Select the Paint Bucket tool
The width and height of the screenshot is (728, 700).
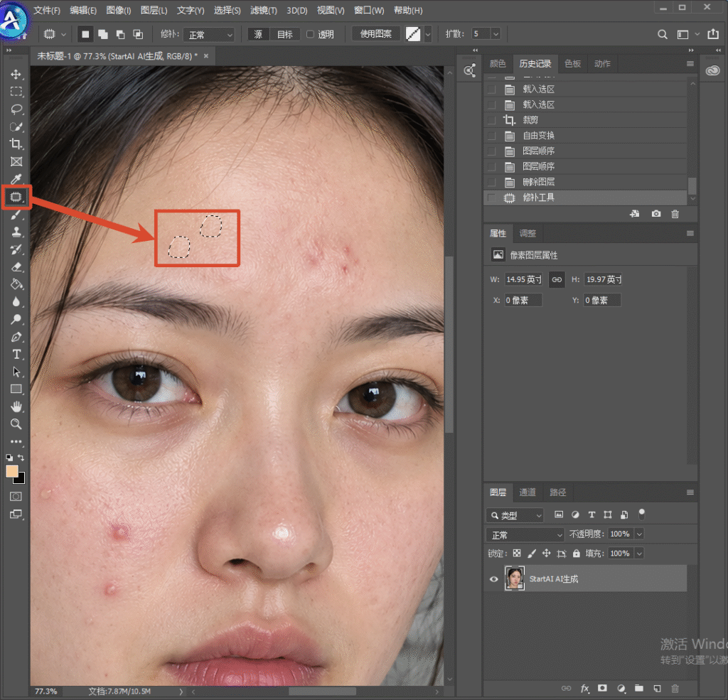16,284
